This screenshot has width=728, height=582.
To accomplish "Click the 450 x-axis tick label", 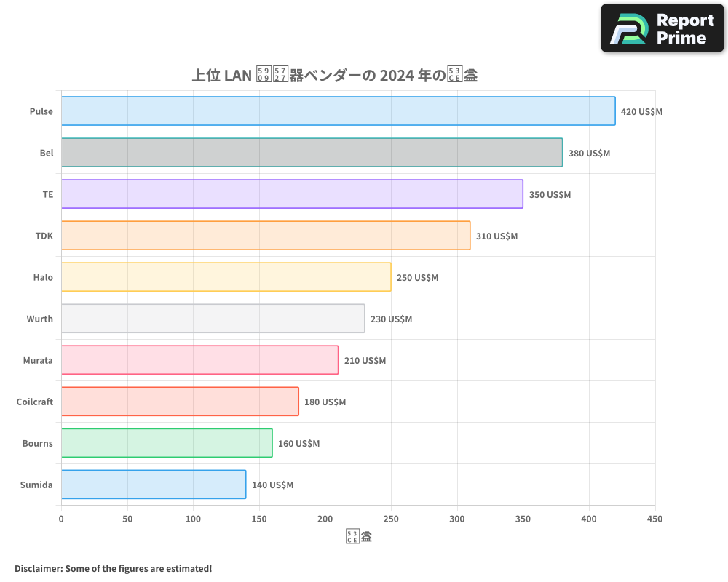I will pyautogui.click(x=654, y=519).
